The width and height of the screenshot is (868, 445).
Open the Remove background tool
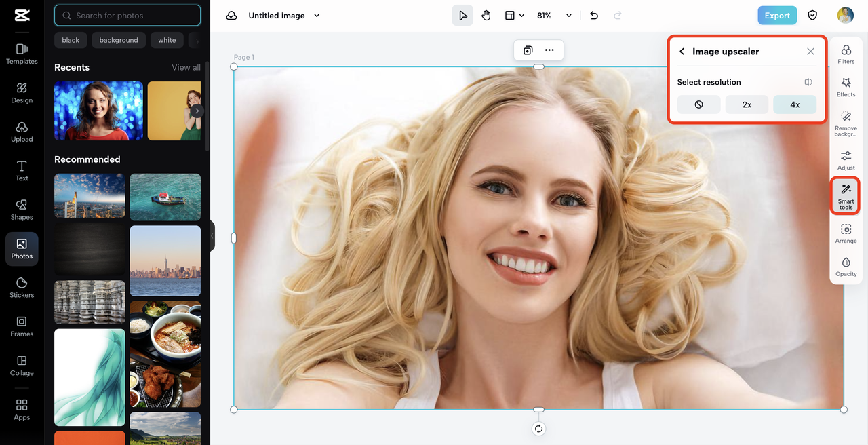click(x=846, y=124)
